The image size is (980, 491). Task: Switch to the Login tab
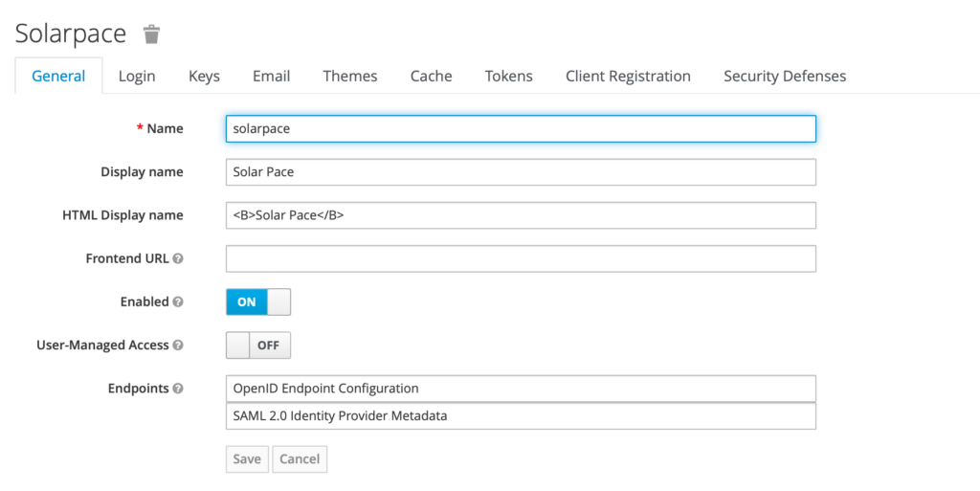[x=137, y=77]
